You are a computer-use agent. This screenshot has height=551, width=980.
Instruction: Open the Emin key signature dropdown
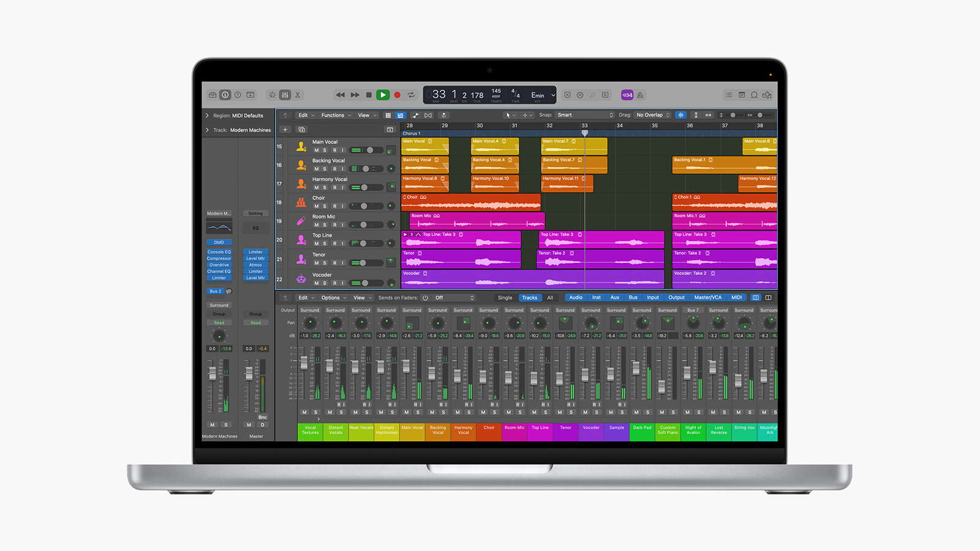[539, 95]
